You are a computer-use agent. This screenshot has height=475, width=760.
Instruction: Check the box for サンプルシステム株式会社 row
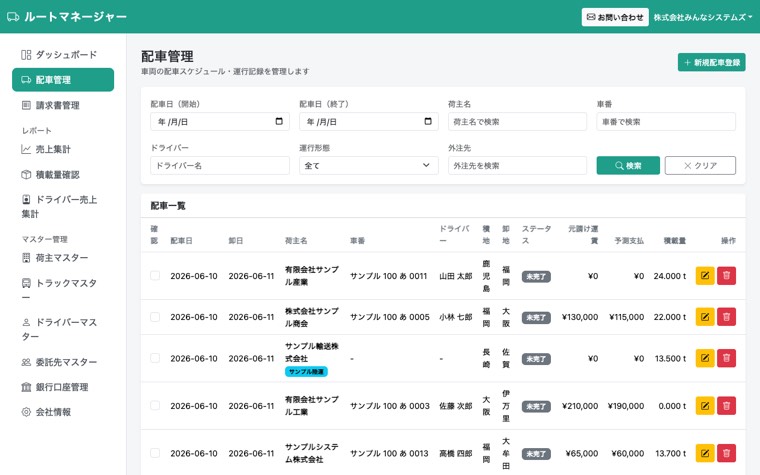pos(155,453)
